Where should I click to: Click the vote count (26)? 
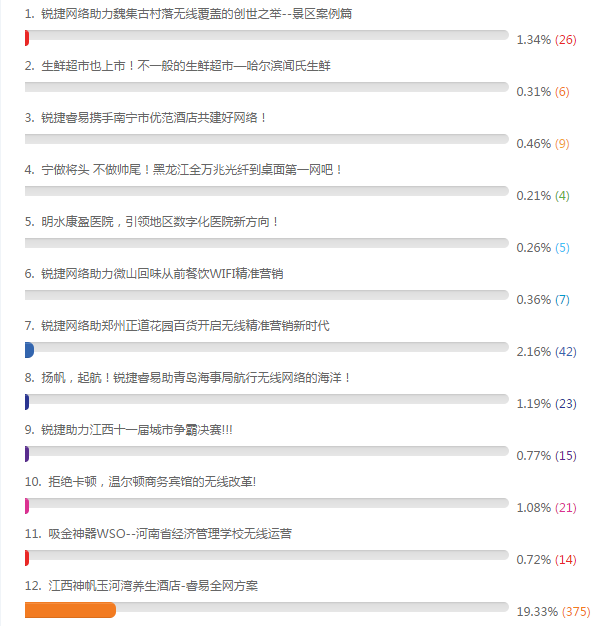(x=565, y=40)
